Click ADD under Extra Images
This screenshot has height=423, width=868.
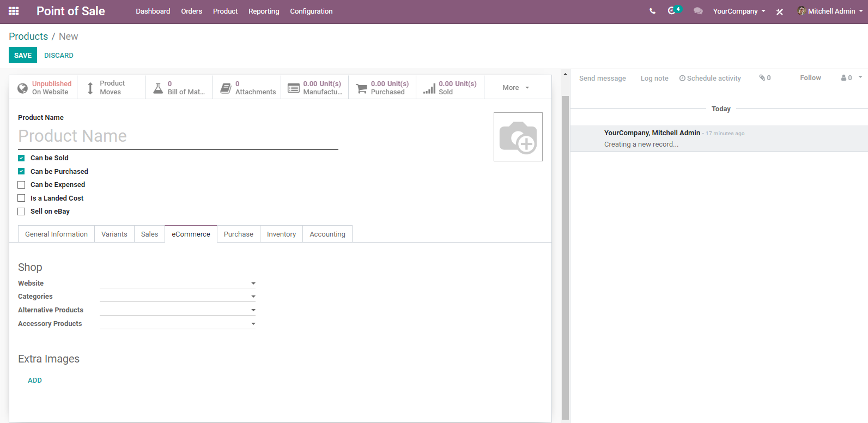pos(35,380)
